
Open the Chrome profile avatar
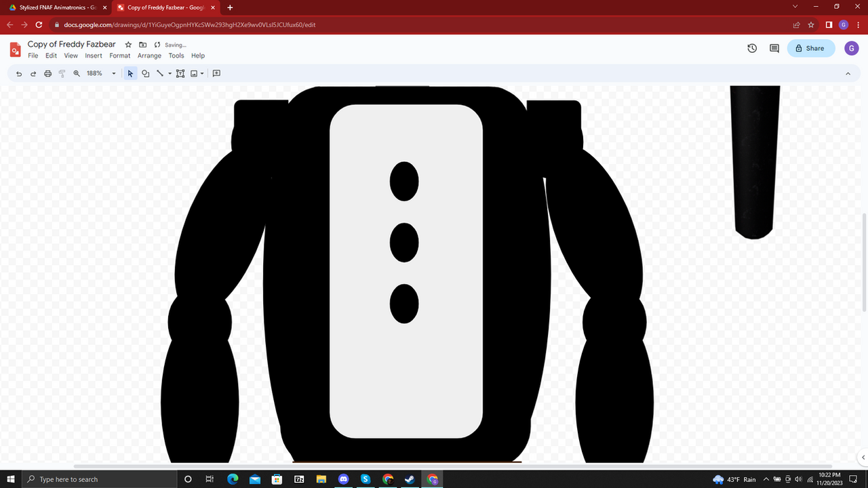tap(844, 25)
